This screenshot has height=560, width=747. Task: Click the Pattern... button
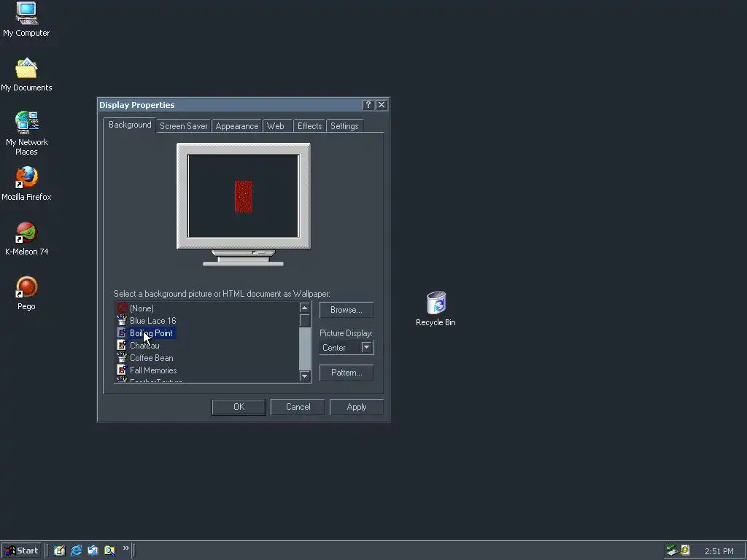[347, 373]
